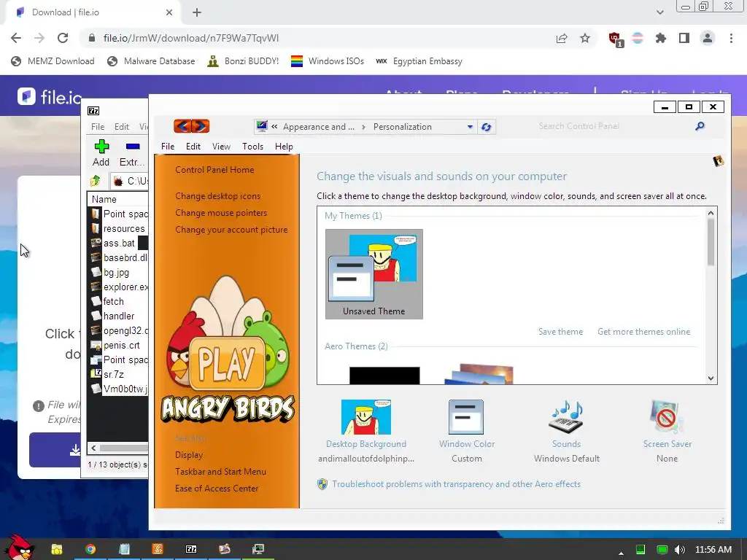
Task: Open Help menu in Control Panel
Action: pos(284,147)
